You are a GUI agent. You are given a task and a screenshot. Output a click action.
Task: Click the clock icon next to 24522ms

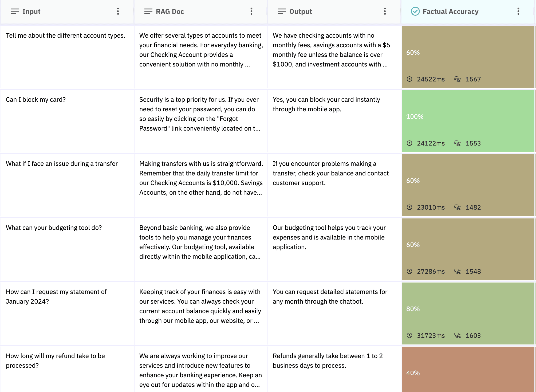[409, 79]
